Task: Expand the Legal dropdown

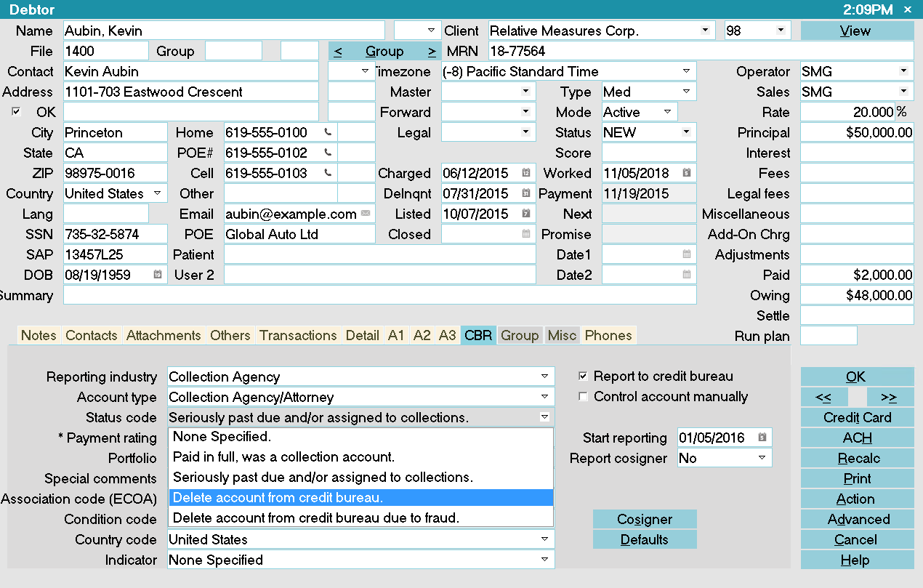Action: 525,132
